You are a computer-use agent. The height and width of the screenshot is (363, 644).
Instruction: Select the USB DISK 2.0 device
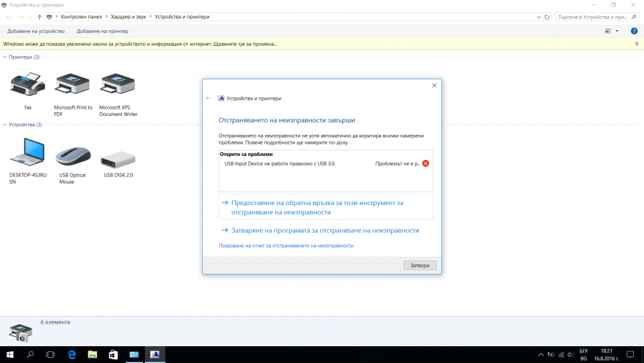tap(118, 159)
